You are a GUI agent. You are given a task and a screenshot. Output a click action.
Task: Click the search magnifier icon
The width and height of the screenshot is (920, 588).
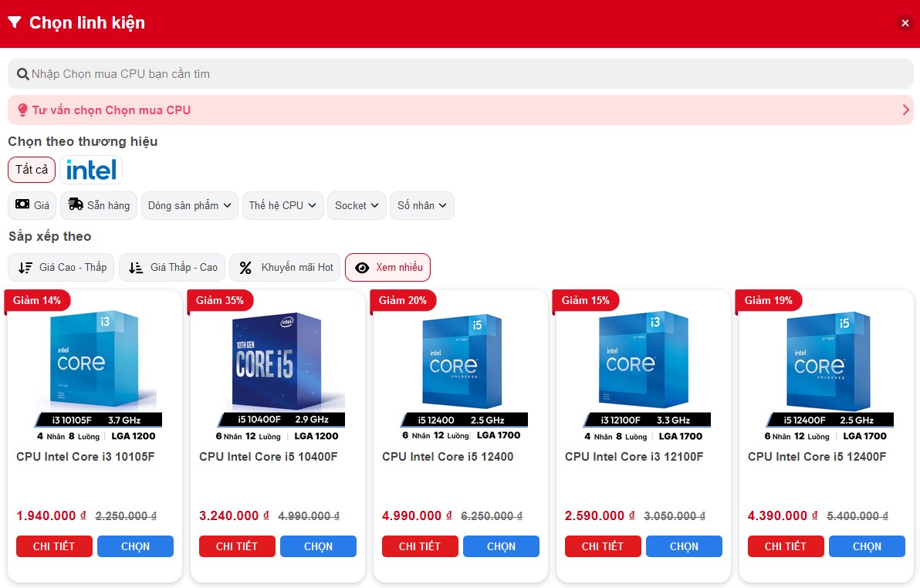click(x=23, y=74)
